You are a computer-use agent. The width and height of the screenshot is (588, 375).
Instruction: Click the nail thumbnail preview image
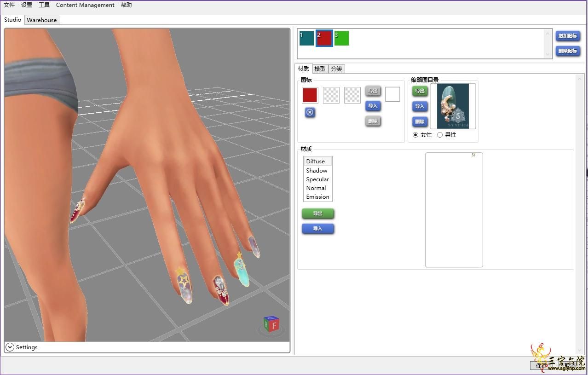(x=453, y=106)
